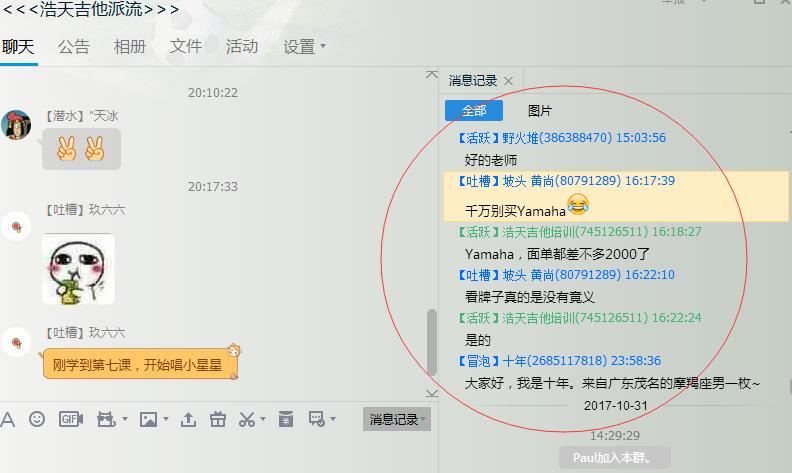
Task: Select message 千万别买Yamaha
Action: coord(515,211)
